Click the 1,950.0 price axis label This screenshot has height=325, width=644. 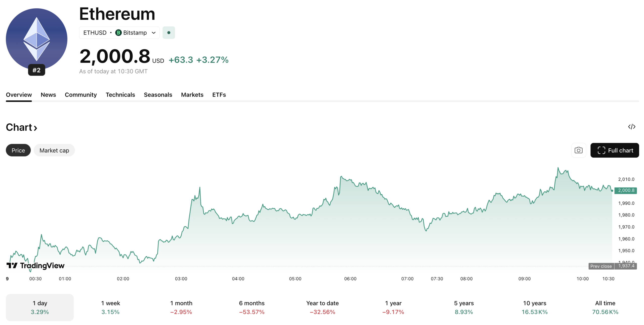pyautogui.click(x=626, y=250)
